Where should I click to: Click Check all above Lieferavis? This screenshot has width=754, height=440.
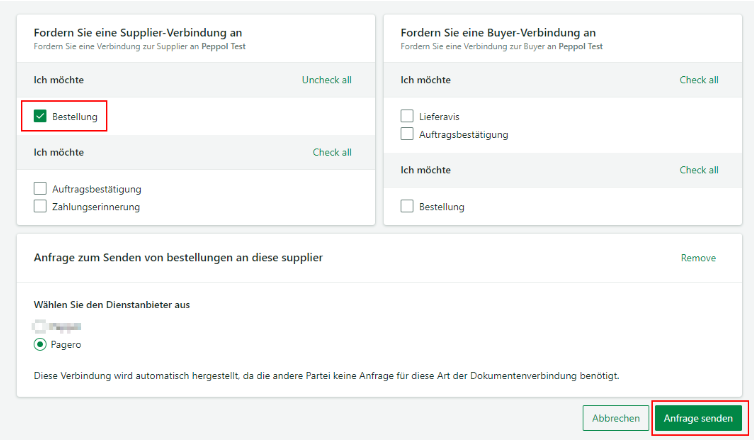pos(699,80)
